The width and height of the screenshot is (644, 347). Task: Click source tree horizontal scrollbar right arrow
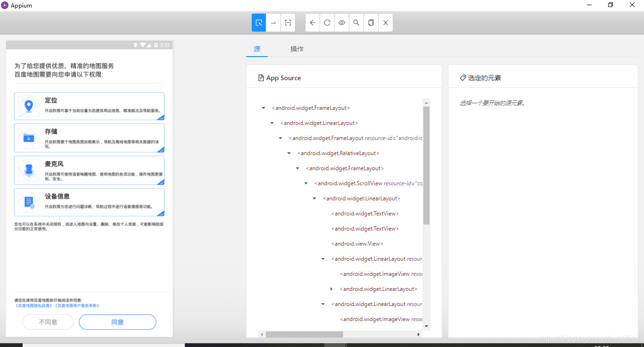(x=418, y=334)
